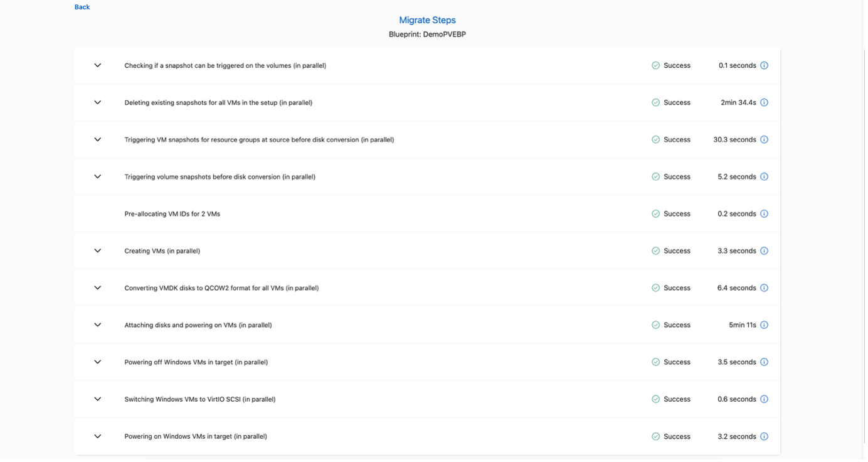
Task: Click info icon for Powering off Windows VMs
Action: (x=764, y=362)
